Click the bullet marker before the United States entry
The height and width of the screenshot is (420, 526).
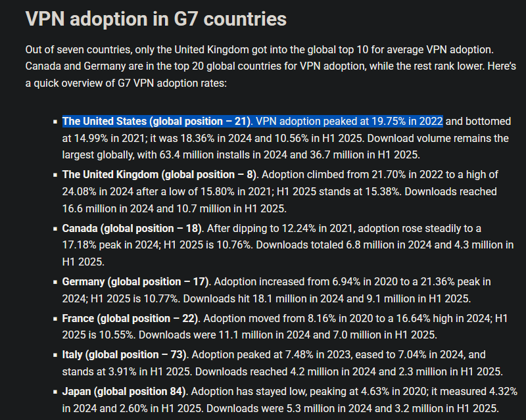tap(54, 122)
